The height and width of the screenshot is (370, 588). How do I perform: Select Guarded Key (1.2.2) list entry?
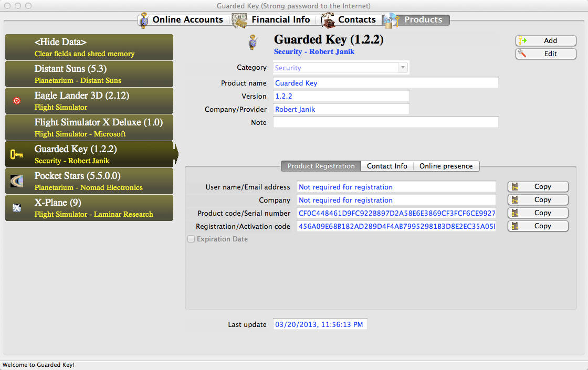pyautogui.click(x=89, y=154)
